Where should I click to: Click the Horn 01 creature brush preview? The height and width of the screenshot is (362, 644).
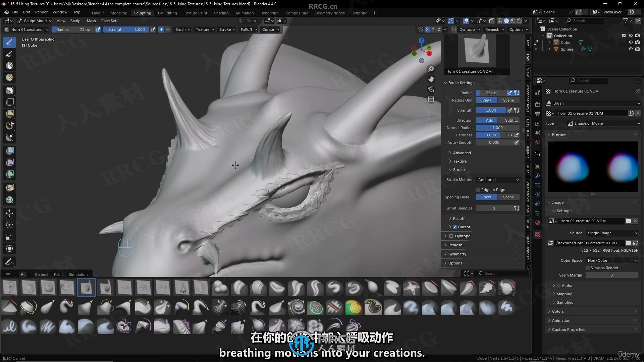pyautogui.click(x=477, y=51)
